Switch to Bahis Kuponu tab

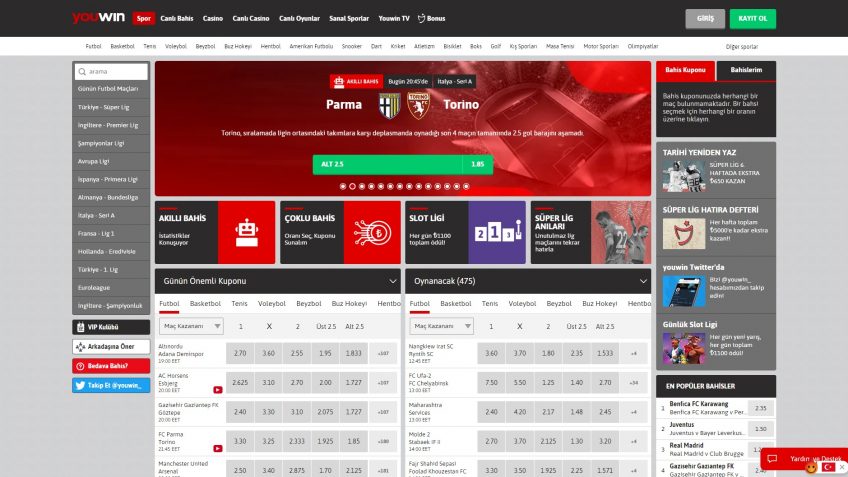[685, 70]
